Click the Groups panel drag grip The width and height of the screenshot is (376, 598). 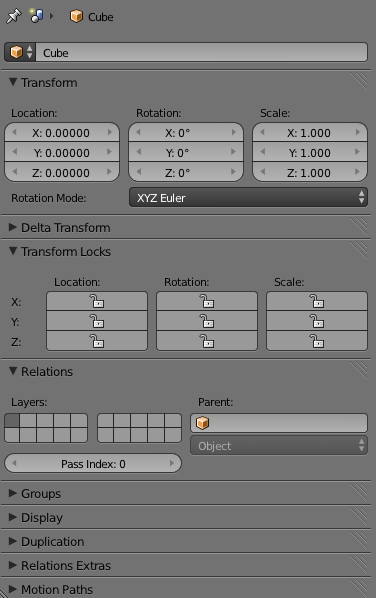pos(359,492)
